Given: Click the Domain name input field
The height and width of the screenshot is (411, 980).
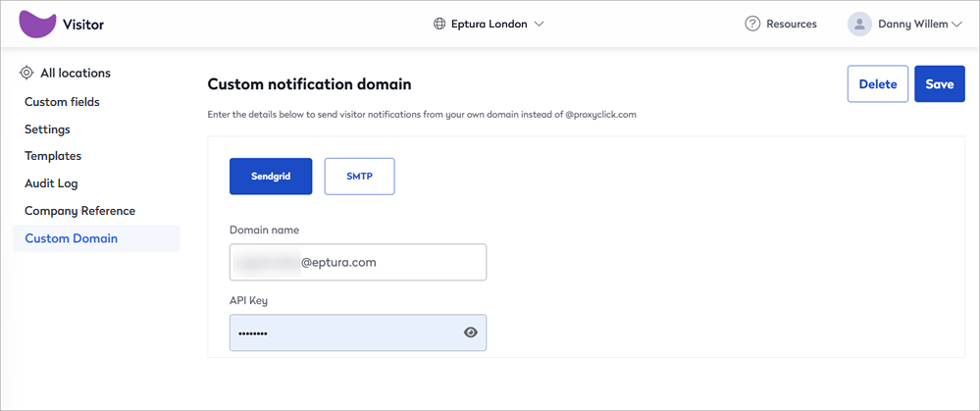Looking at the screenshot, I should [358, 262].
